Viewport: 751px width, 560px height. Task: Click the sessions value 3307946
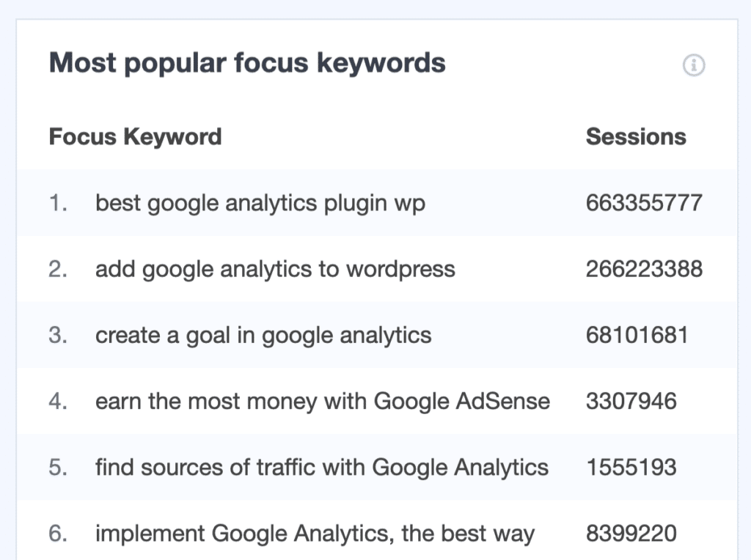(x=631, y=401)
